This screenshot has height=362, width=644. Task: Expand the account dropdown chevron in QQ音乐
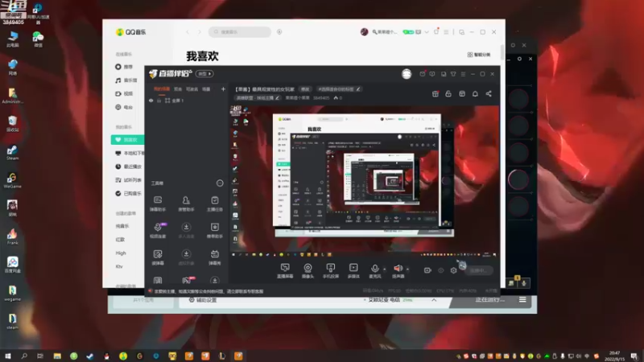[x=427, y=32]
